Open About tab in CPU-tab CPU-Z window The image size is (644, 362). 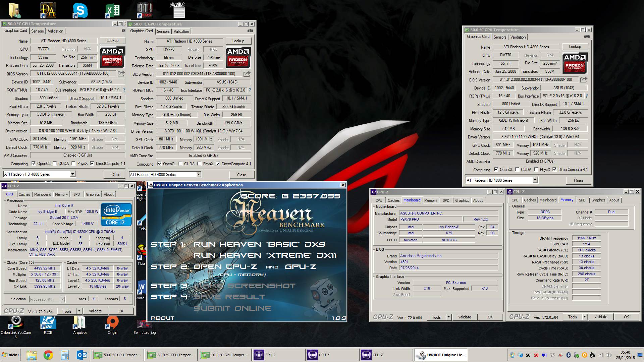pos(108,194)
